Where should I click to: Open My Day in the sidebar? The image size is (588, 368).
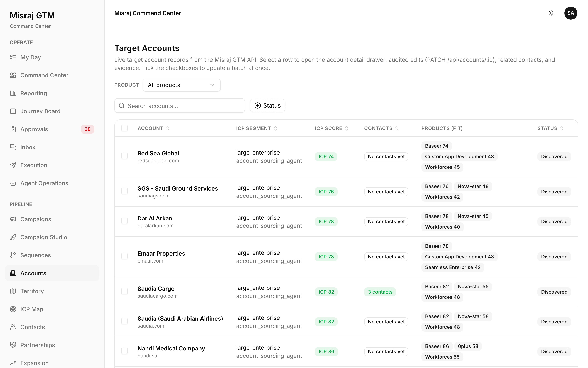(x=52, y=57)
